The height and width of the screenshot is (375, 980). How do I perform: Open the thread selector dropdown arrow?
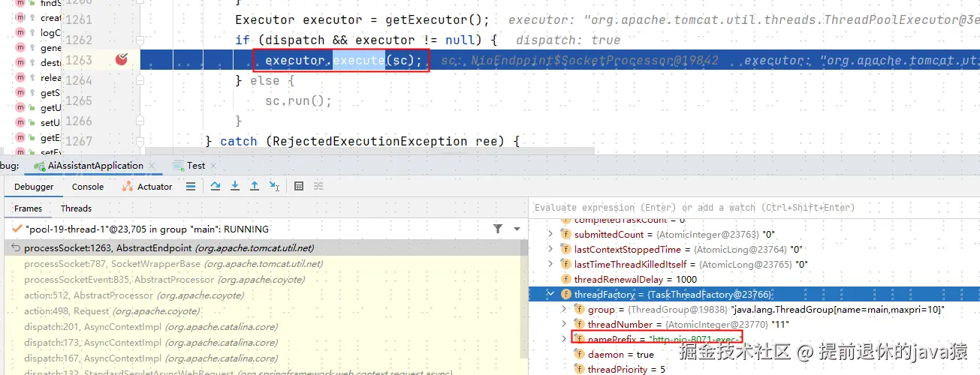517,229
